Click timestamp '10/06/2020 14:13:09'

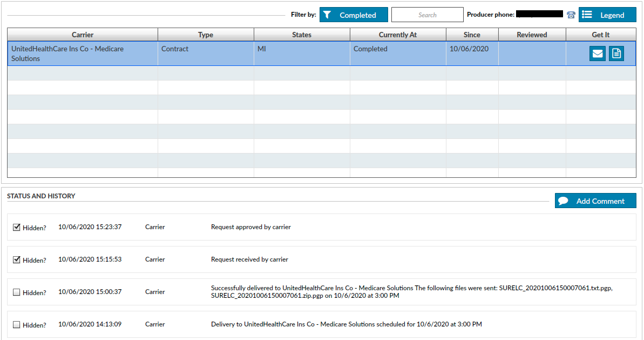90,324
